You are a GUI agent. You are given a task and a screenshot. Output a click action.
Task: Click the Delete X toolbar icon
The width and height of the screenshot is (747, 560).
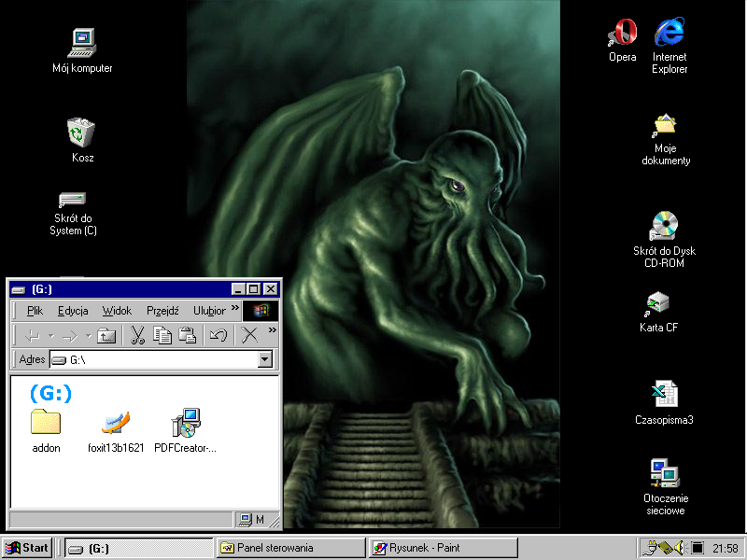pos(249,335)
